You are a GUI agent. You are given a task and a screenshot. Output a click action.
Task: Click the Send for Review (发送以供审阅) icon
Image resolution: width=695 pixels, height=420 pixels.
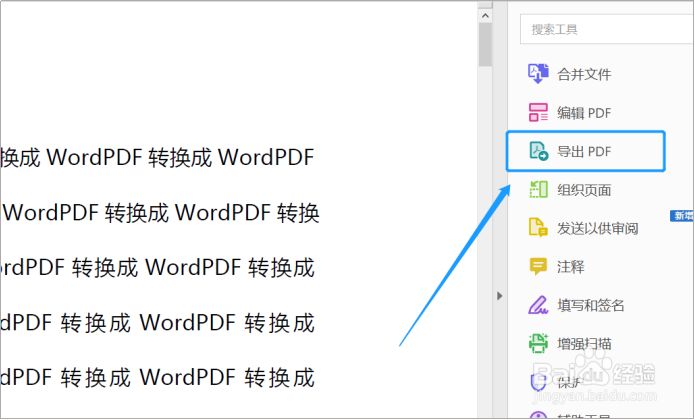(x=538, y=228)
